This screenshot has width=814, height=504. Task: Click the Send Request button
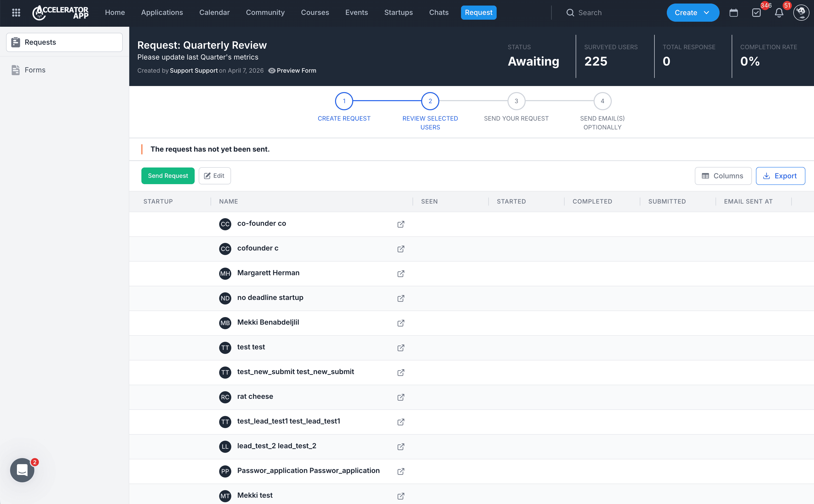click(x=168, y=176)
